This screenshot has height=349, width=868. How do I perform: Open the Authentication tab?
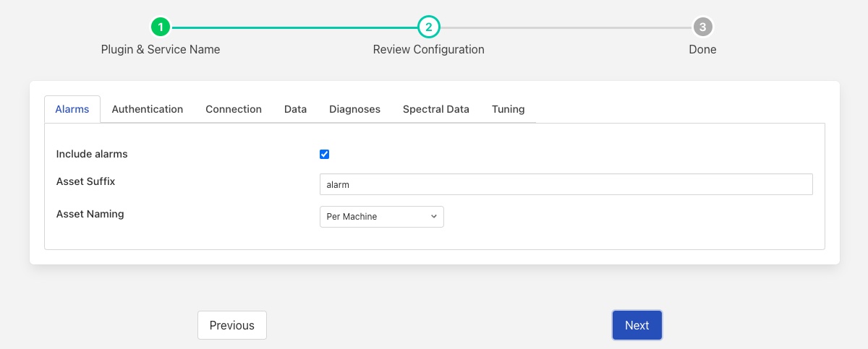[148, 109]
